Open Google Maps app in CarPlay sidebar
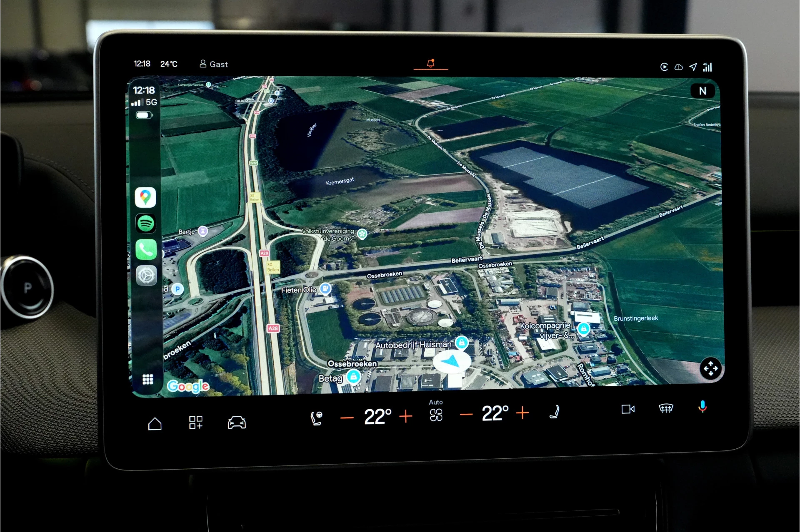The height and width of the screenshot is (532, 800). 145,197
